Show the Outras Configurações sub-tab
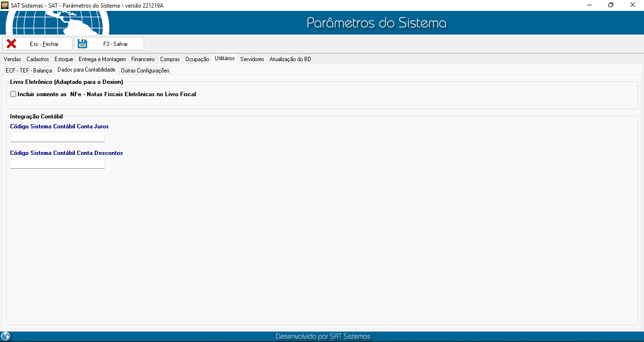 click(145, 71)
